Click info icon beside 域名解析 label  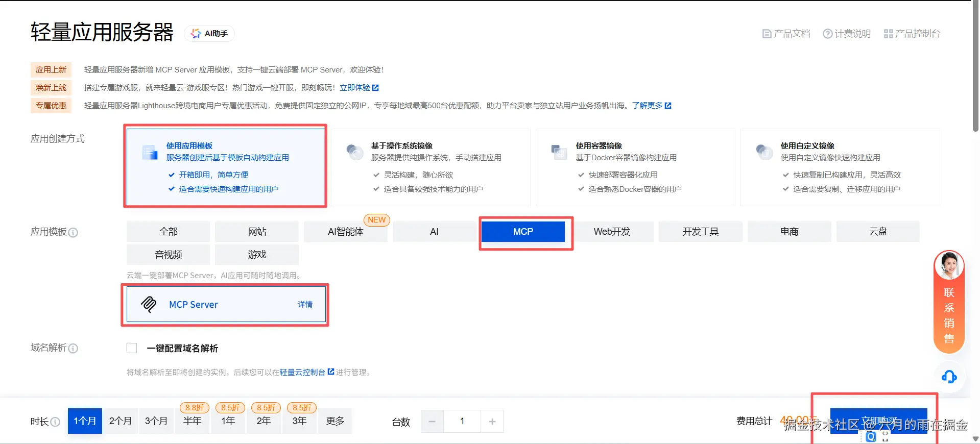tap(73, 349)
